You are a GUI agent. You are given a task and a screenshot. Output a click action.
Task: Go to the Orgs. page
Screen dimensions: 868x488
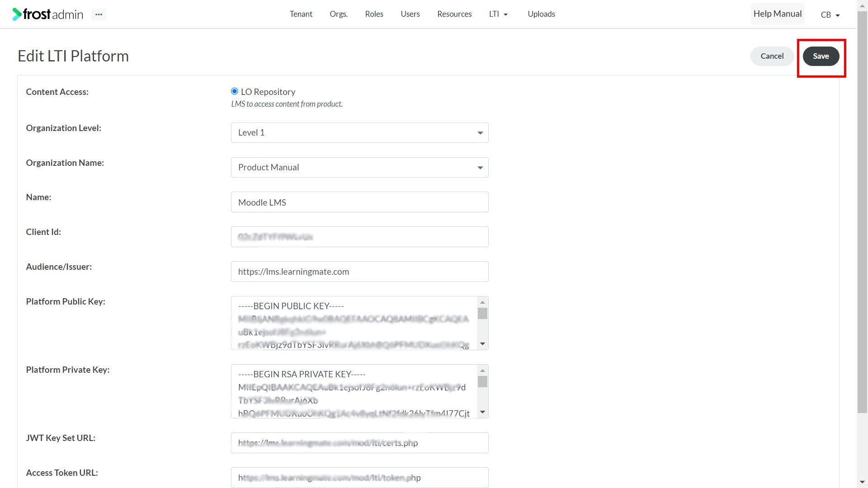339,14
